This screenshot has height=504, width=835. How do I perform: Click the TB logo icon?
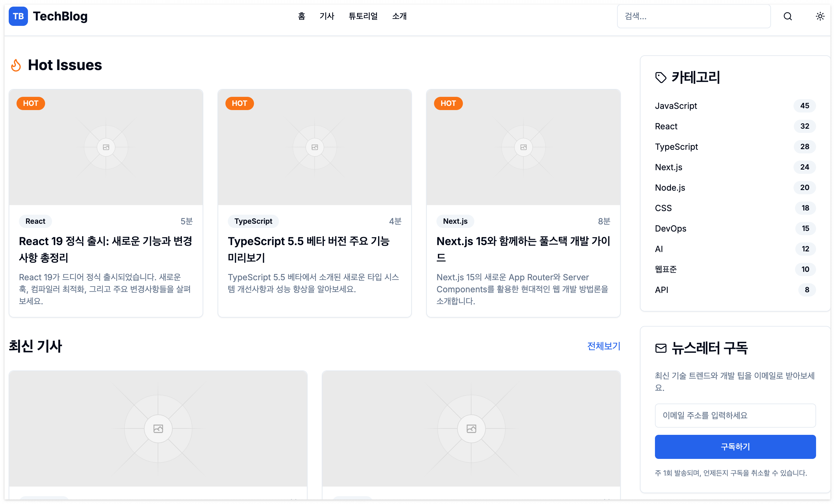tap(18, 16)
